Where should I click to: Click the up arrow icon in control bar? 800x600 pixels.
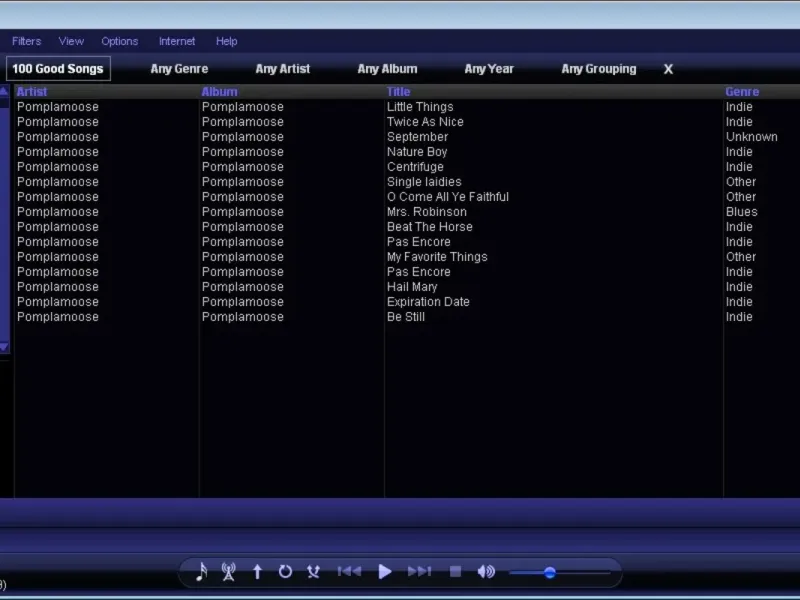tap(257, 571)
